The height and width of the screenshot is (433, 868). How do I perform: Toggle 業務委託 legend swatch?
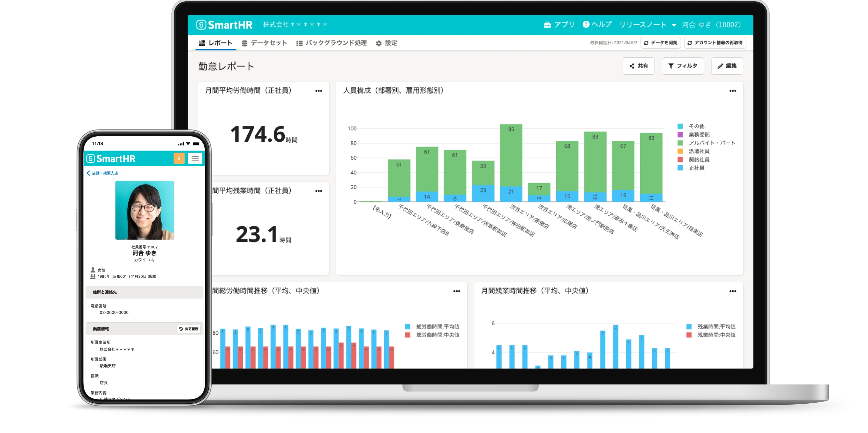click(x=680, y=135)
